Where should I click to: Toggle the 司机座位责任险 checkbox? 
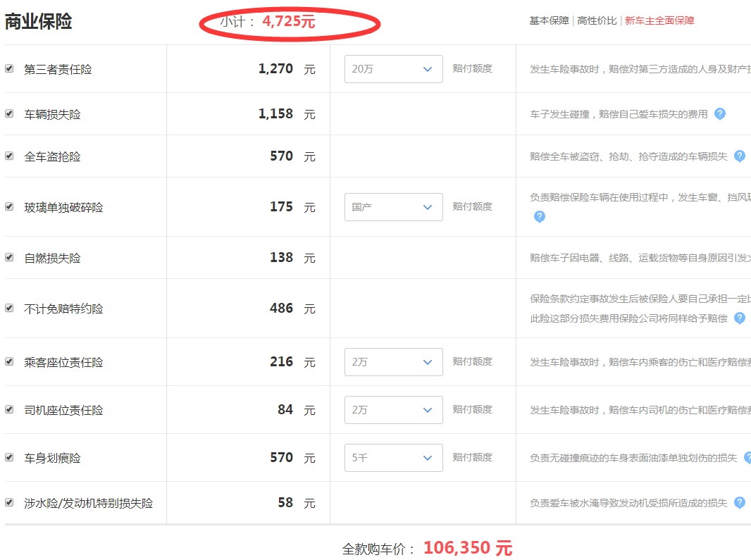[x=9, y=409]
